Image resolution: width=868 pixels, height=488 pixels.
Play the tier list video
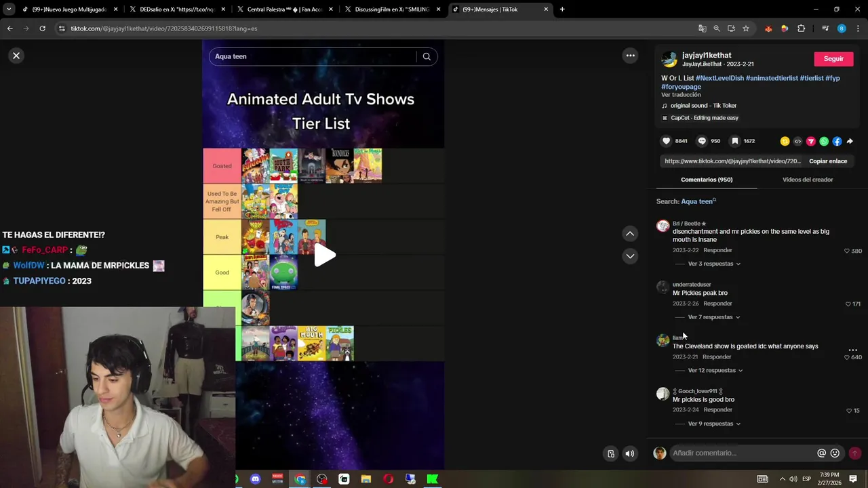tap(324, 256)
